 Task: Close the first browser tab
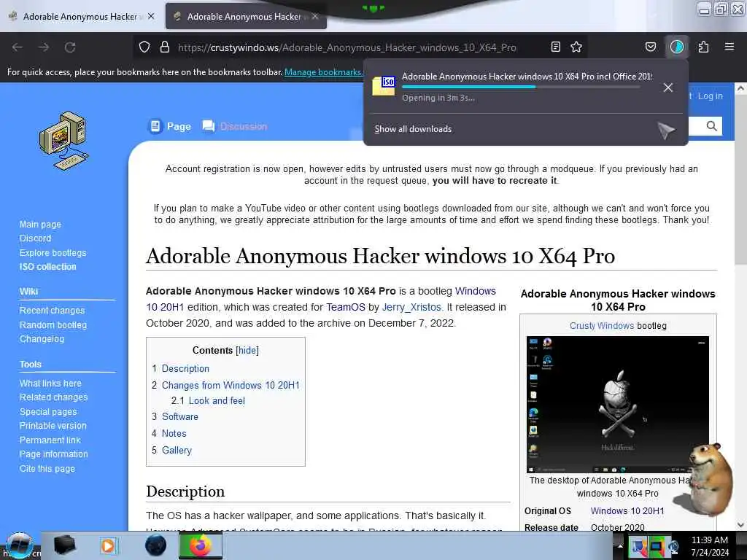click(x=151, y=16)
